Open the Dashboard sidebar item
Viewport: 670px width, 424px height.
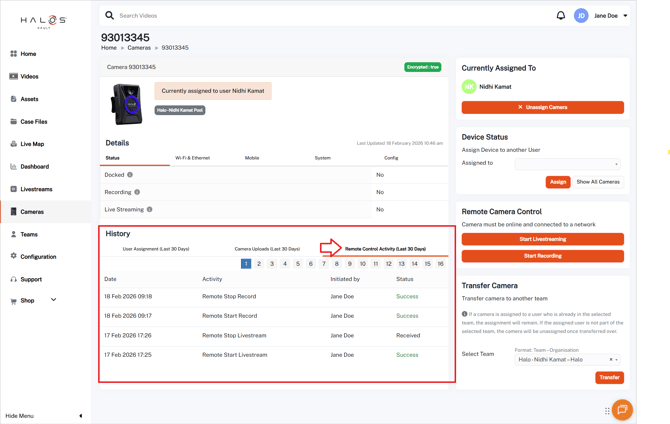coord(34,167)
